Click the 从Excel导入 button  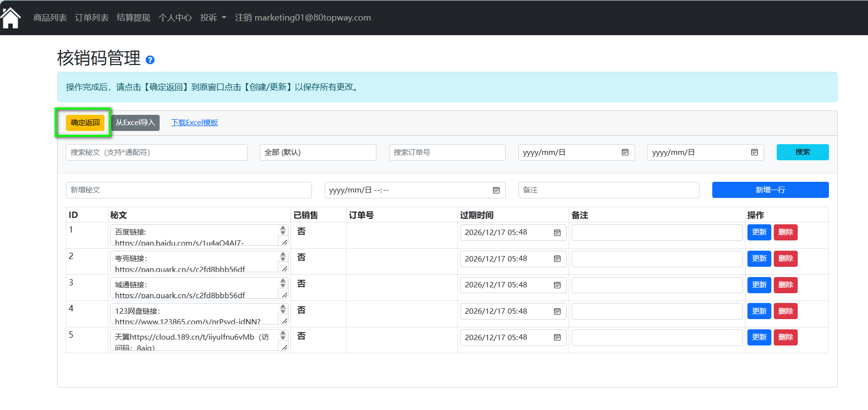pyautogui.click(x=135, y=123)
